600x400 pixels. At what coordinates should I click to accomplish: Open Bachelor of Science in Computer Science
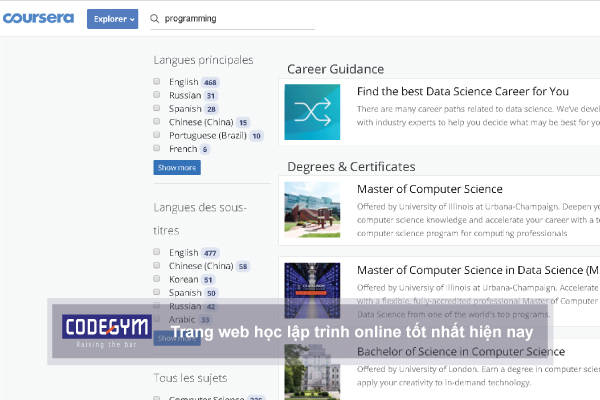pos(461,352)
